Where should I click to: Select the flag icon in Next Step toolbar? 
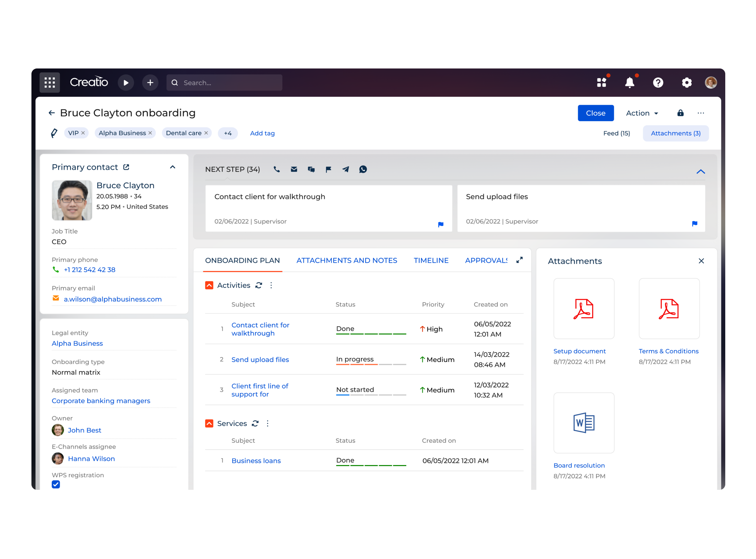click(x=328, y=169)
